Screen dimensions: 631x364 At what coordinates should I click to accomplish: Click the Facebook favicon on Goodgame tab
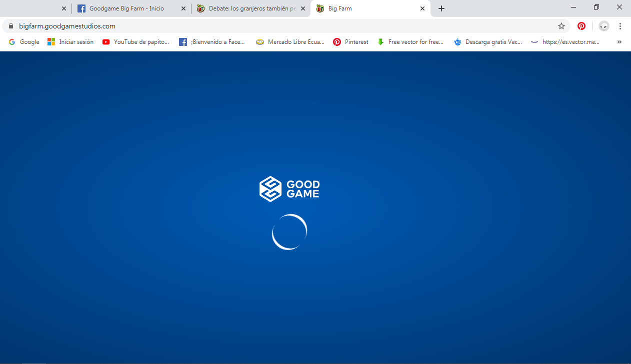click(x=81, y=8)
